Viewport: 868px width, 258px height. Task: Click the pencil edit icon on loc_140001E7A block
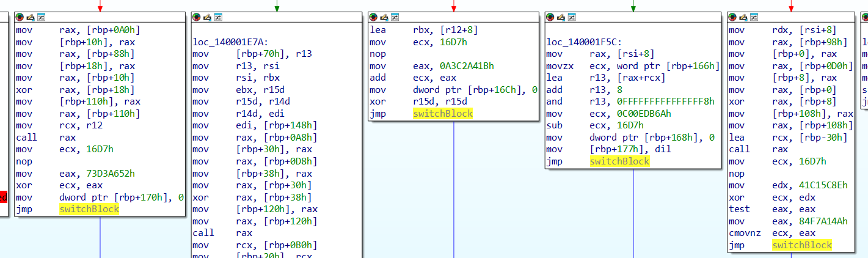(x=207, y=17)
